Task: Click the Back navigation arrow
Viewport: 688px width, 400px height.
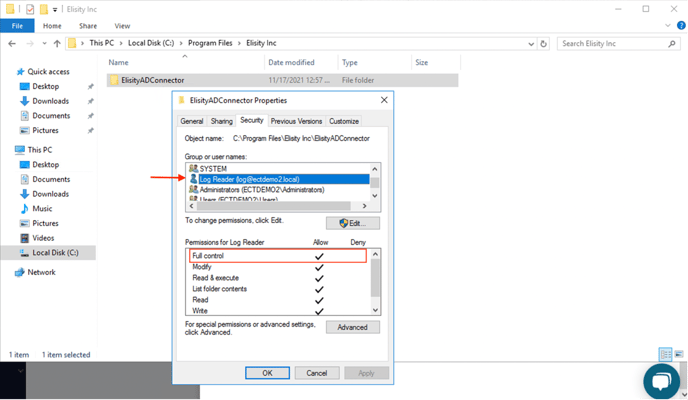Action: point(12,43)
